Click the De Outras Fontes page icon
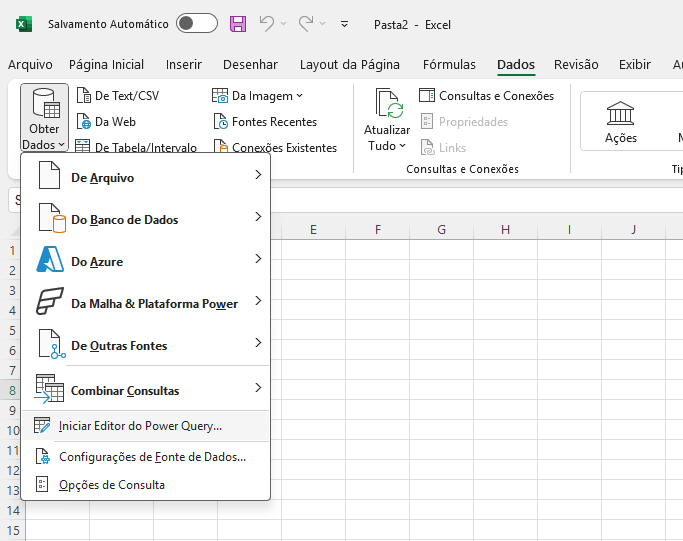The image size is (683, 541). (x=51, y=344)
